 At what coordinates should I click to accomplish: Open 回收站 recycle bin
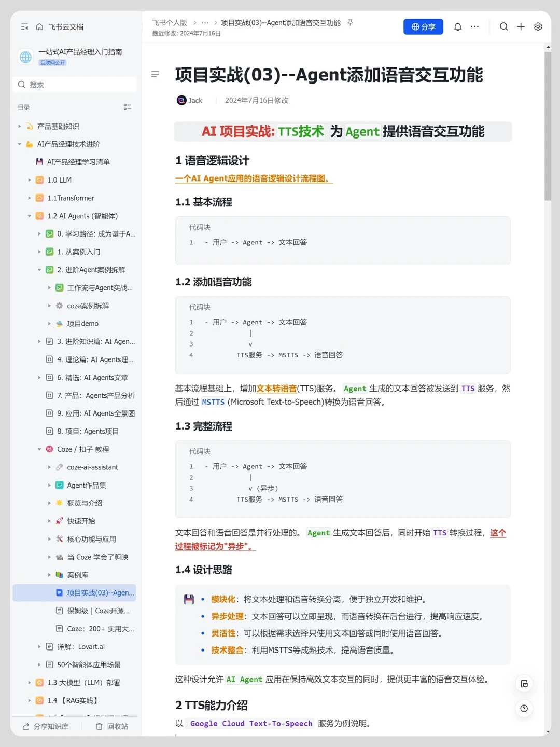pyautogui.click(x=112, y=726)
